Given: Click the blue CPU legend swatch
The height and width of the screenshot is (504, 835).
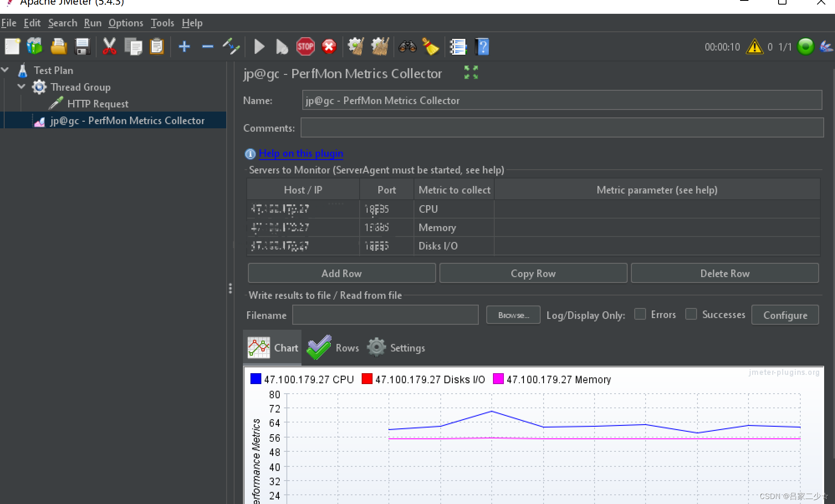Looking at the screenshot, I should click(255, 379).
